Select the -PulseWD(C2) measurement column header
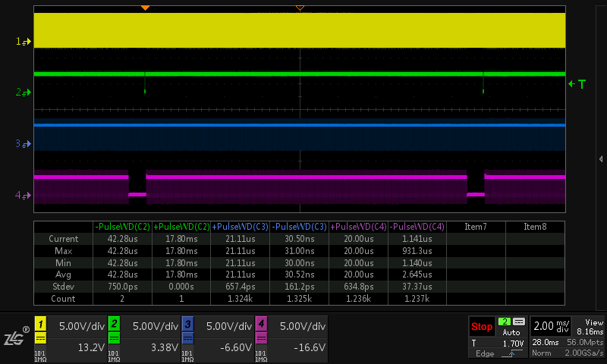 pyautogui.click(x=121, y=227)
